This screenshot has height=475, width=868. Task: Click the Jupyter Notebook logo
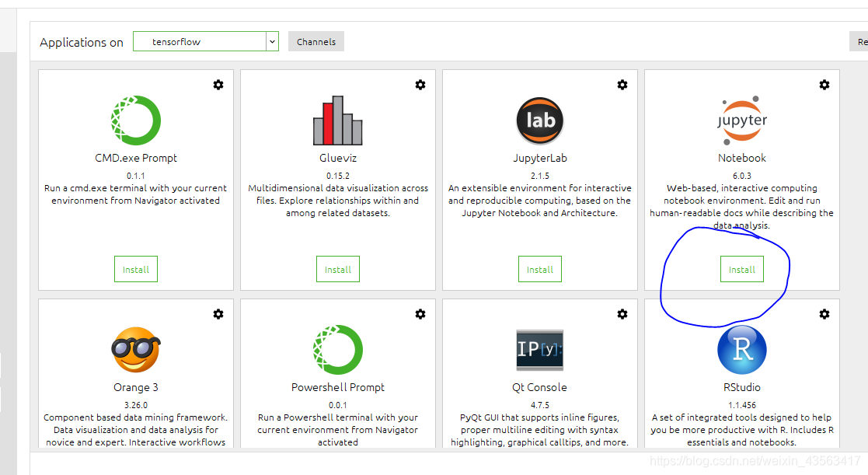742,120
